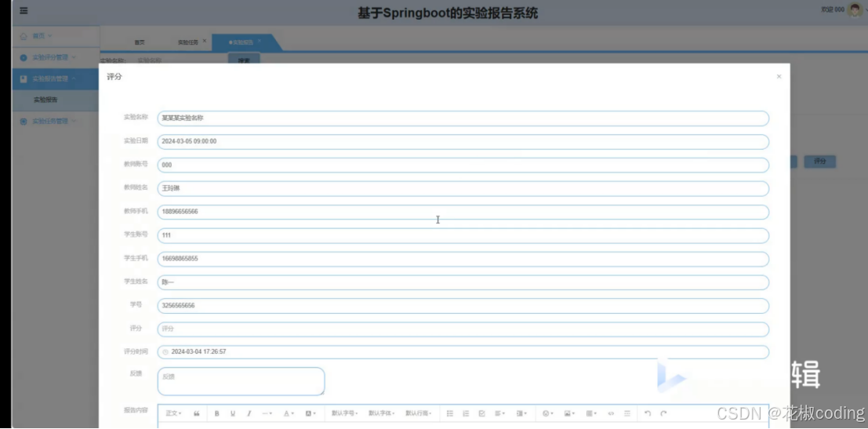The width and height of the screenshot is (868, 429).
Task: Open the indent dropdown in the editor
Action: 521,413
